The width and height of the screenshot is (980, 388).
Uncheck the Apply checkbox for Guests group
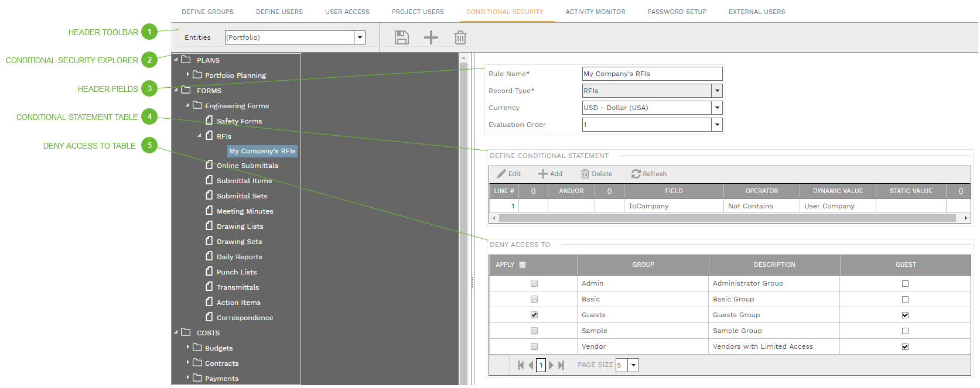(x=534, y=315)
